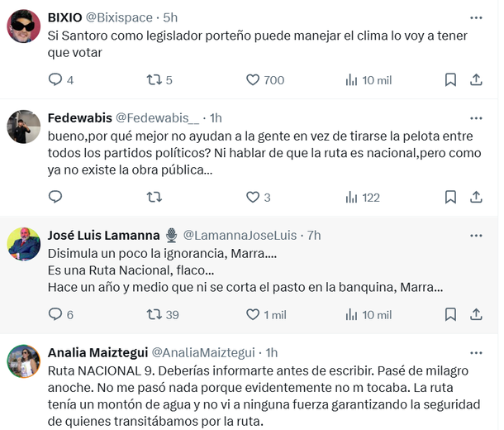
Task: Bookmark BIXIO's tweet
Action: click(450, 80)
